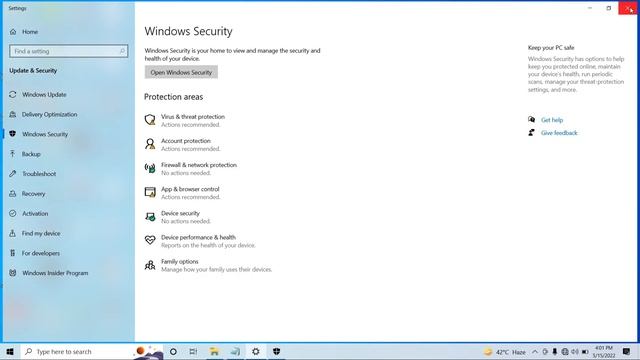The width and height of the screenshot is (640, 360).
Task: Open the Account protection link
Action: [186, 141]
